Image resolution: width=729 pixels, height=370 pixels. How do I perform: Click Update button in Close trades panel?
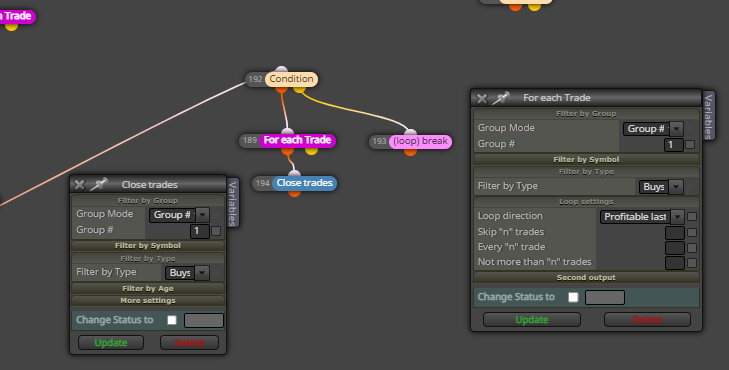(x=111, y=343)
